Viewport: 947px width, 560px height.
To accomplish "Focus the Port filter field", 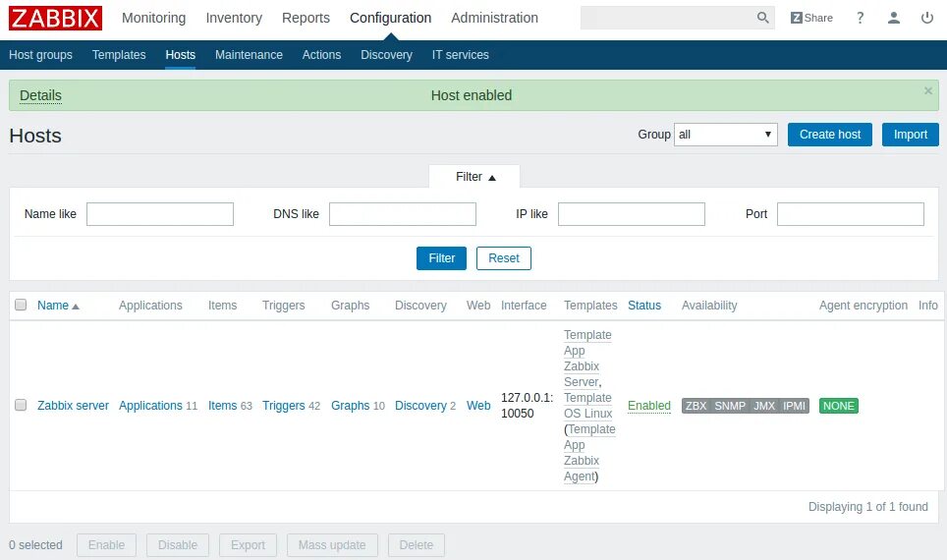I will 851,214.
